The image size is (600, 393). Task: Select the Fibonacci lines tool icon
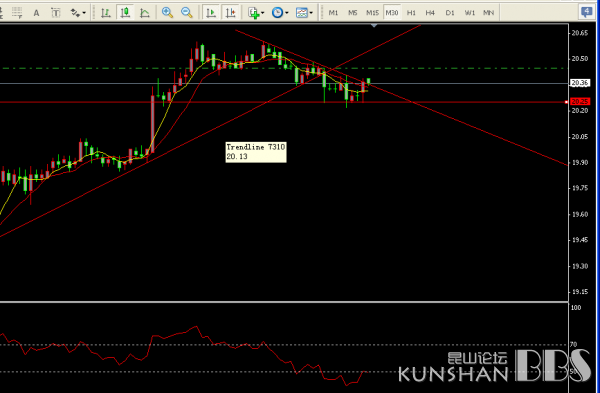tap(17, 13)
